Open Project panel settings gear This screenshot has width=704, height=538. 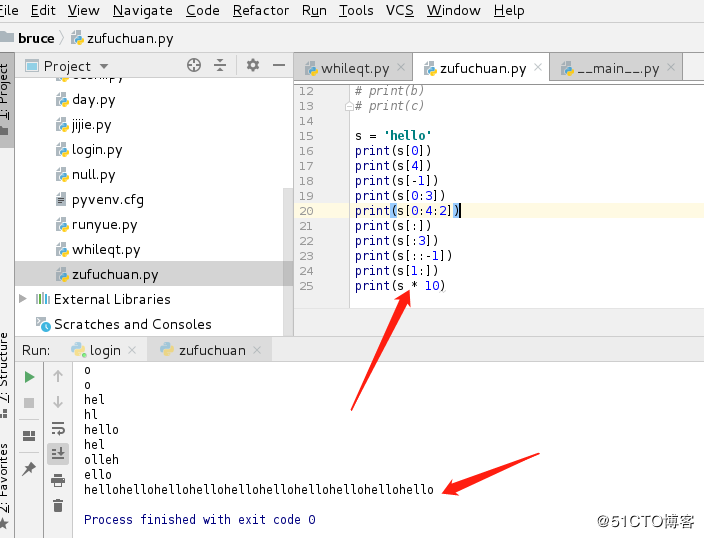252,65
